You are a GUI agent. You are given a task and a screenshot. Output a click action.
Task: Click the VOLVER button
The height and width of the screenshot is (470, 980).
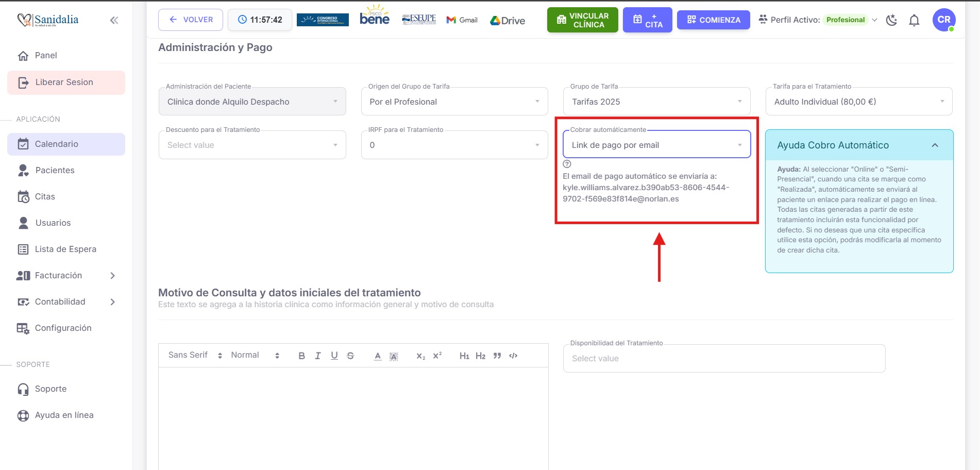(x=191, y=20)
